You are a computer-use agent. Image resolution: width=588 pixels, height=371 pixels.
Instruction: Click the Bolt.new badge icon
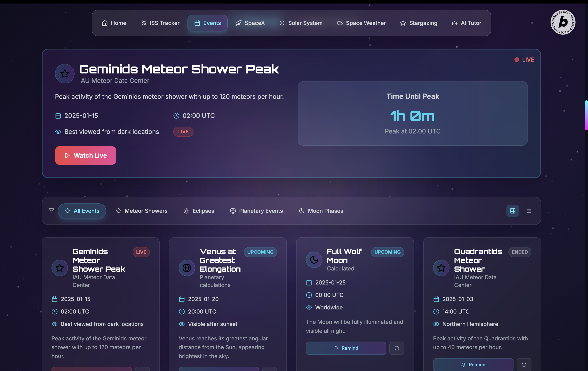coord(563,22)
